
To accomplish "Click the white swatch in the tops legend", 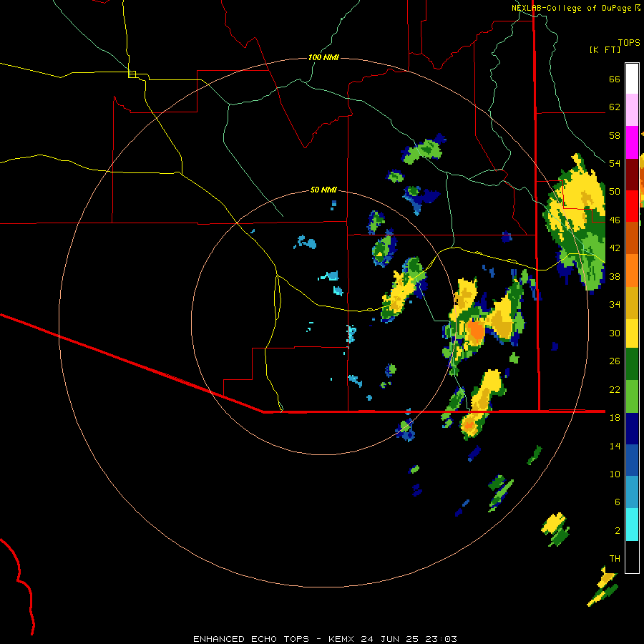I will [x=632, y=79].
